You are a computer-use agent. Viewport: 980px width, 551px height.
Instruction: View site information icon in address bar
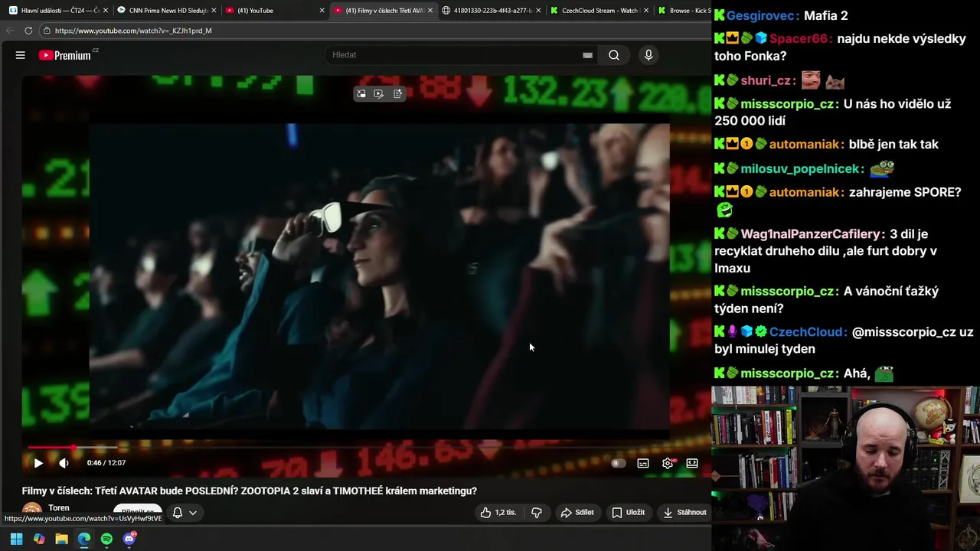tap(47, 31)
